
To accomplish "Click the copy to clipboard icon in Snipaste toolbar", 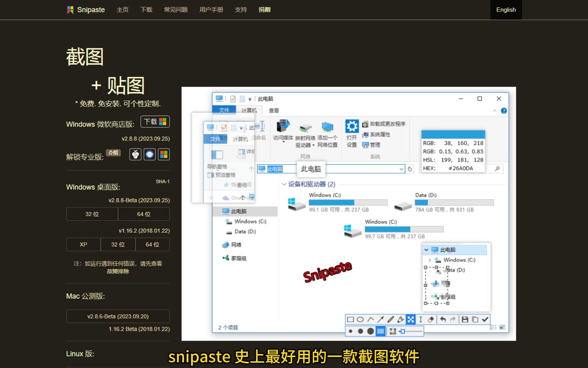I will pyautogui.click(x=475, y=319).
